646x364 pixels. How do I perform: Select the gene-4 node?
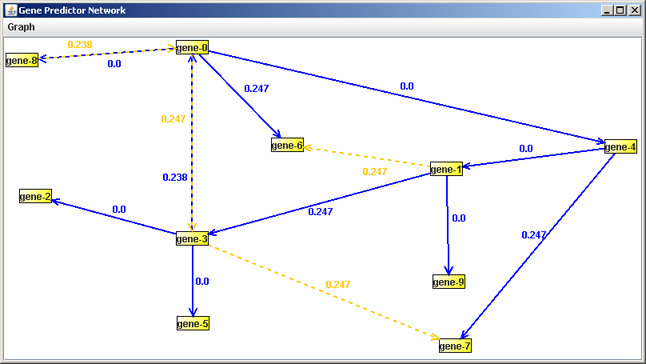click(x=620, y=147)
